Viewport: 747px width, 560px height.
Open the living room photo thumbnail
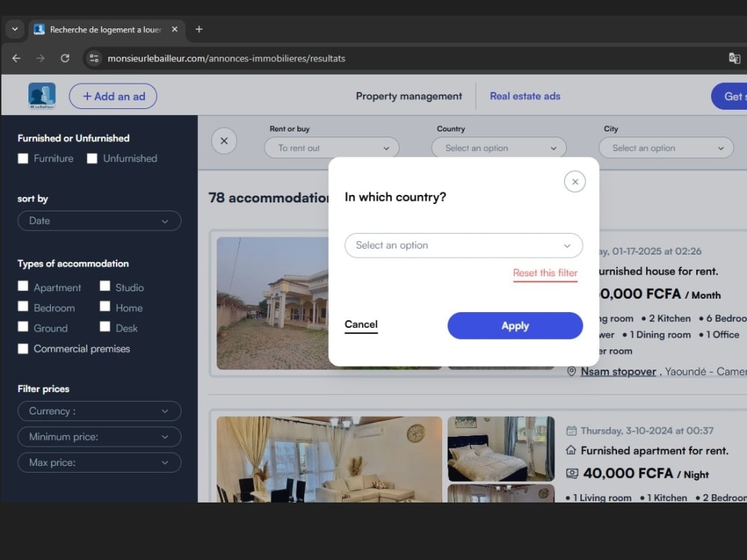coord(329,459)
